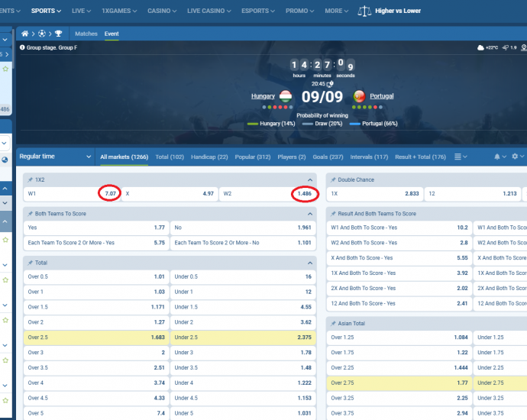Image resolution: width=527 pixels, height=420 pixels.
Task: Select Asian Total Over 2.75 at 1.77
Action: (x=399, y=383)
